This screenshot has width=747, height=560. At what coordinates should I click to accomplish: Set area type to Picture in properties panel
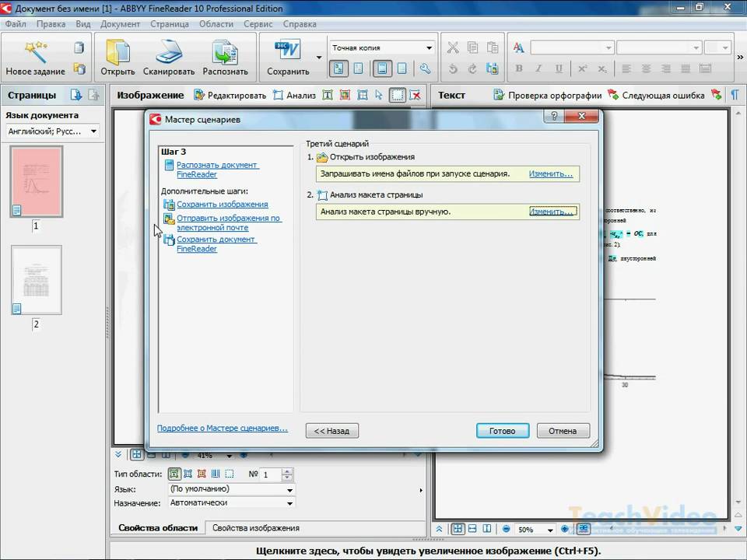(202, 474)
